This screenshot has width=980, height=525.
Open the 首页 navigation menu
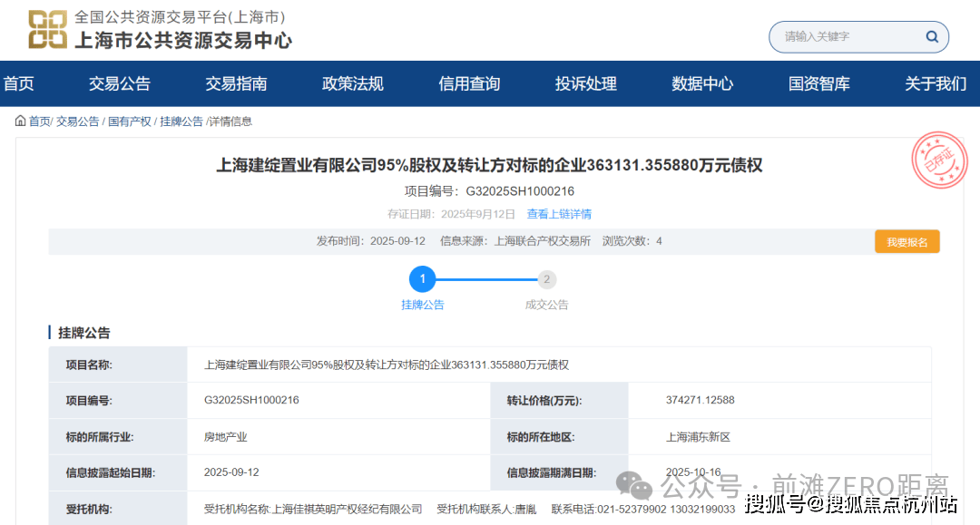click(x=19, y=84)
